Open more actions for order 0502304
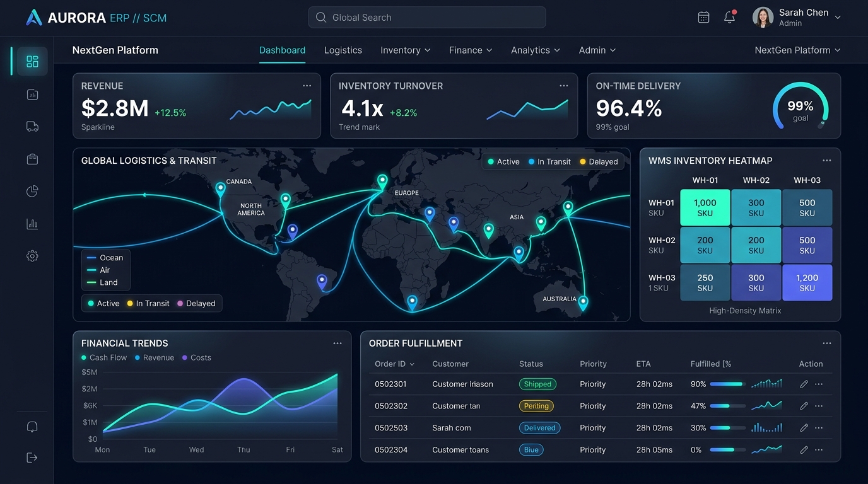This screenshot has width=868, height=484. [x=819, y=450]
